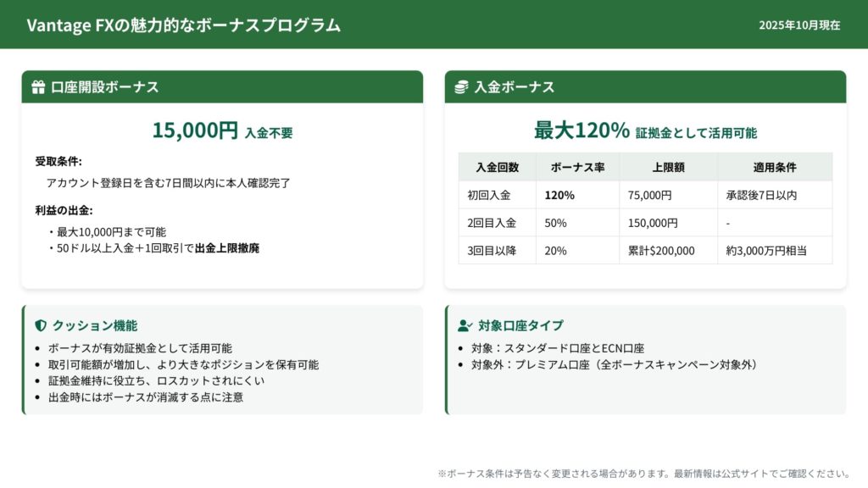
Task: Click the gift icon beside 口座開設ボーナス
Action: pyautogui.click(x=38, y=87)
